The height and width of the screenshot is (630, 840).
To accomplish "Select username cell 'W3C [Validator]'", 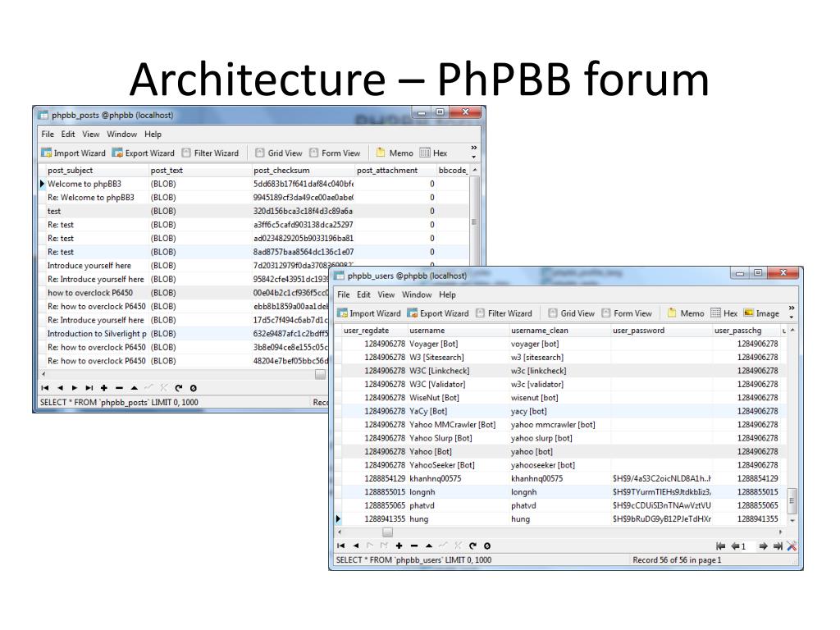I will 458,384.
